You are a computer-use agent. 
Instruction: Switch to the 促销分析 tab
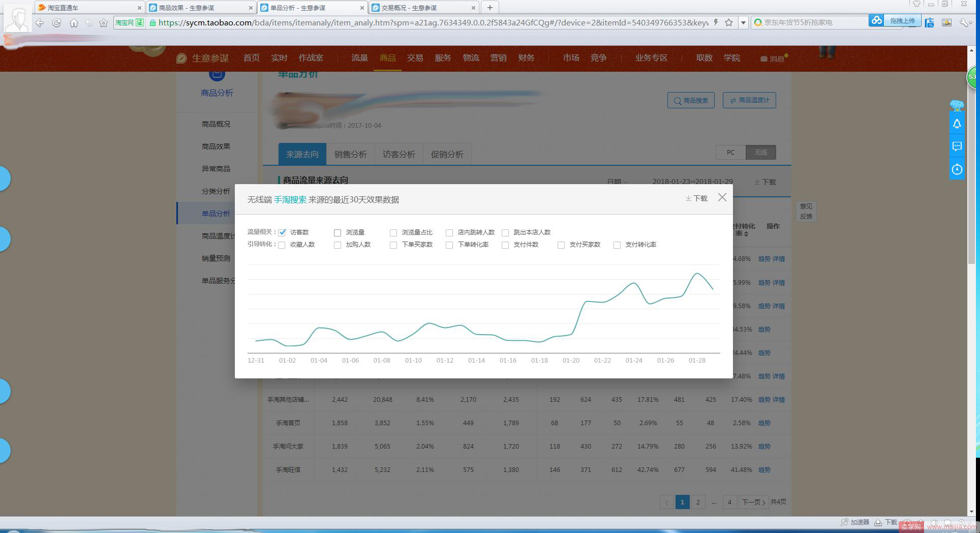447,154
